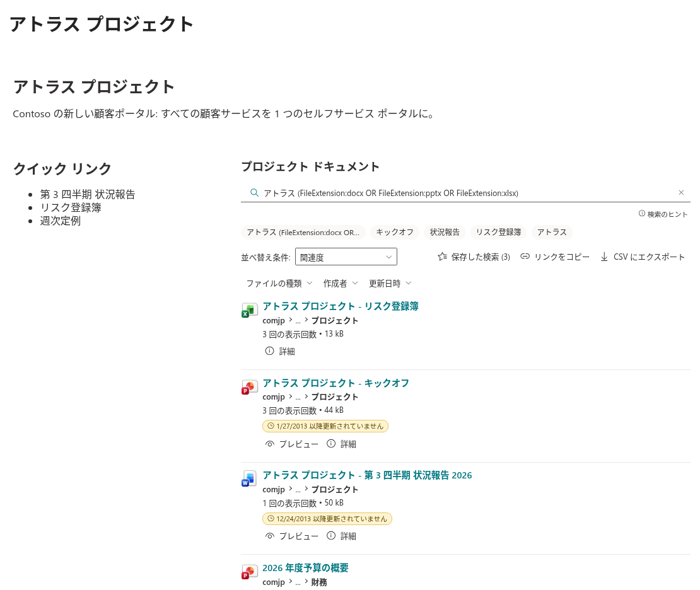Screen dimensions: 700x590
Task: Open result 2026 年度予算の概要
Action: click(x=305, y=568)
